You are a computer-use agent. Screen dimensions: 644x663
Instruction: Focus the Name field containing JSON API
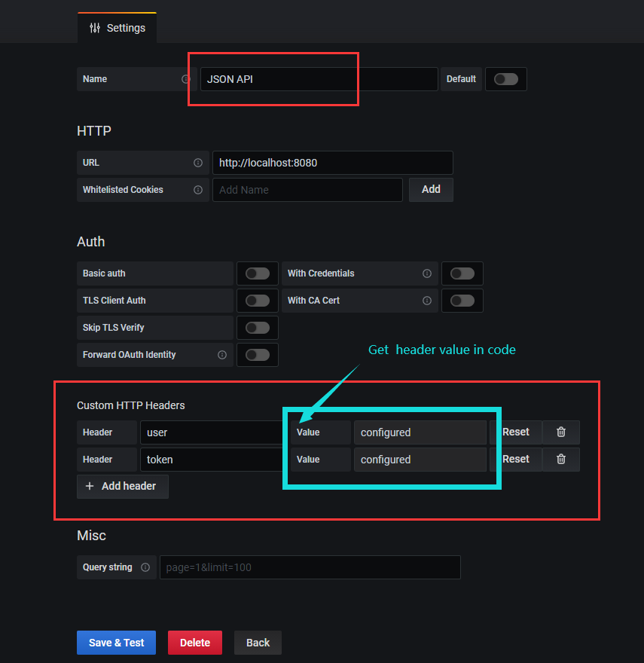[x=319, y=79]
